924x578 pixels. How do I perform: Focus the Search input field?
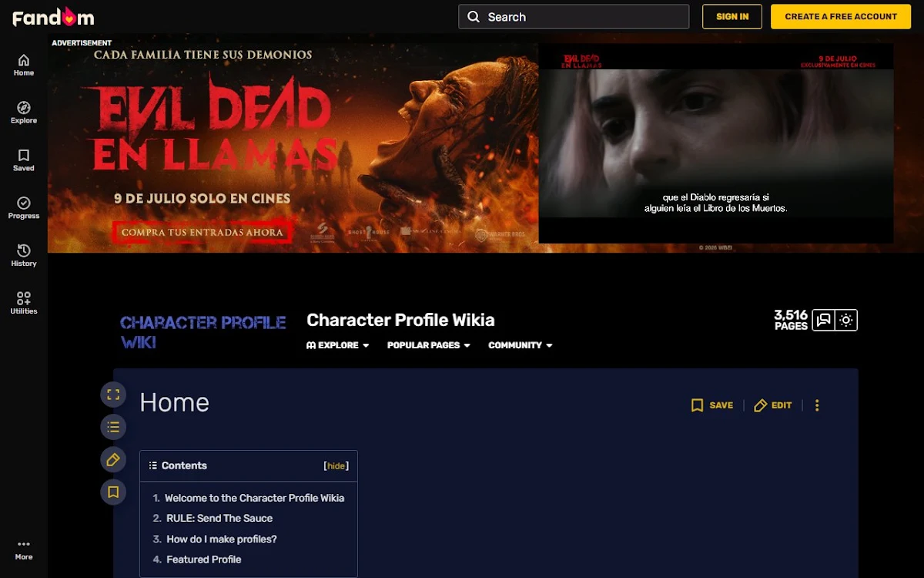574,17
